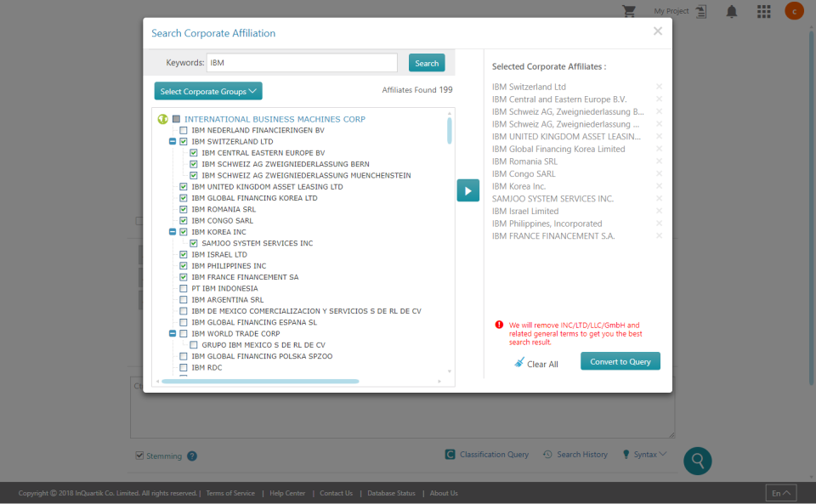Screen dimensions: 816x504
Task: Click the Stemming help question icon
Action: pos(192,456)
